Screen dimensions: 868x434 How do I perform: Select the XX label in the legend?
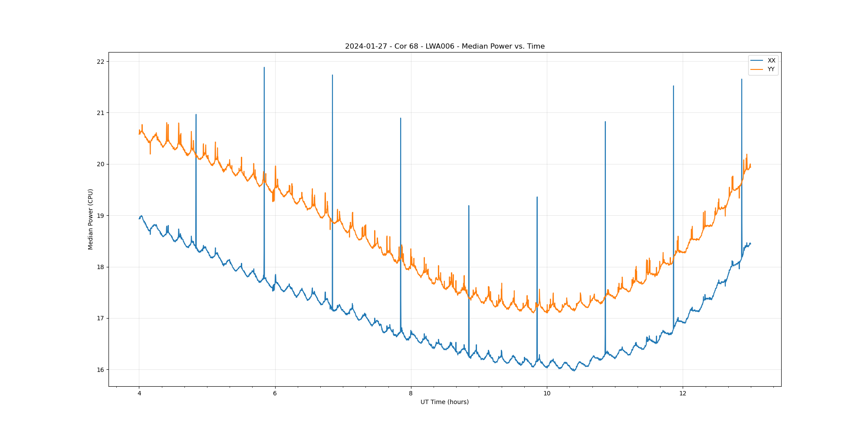(x=771, y=61)
